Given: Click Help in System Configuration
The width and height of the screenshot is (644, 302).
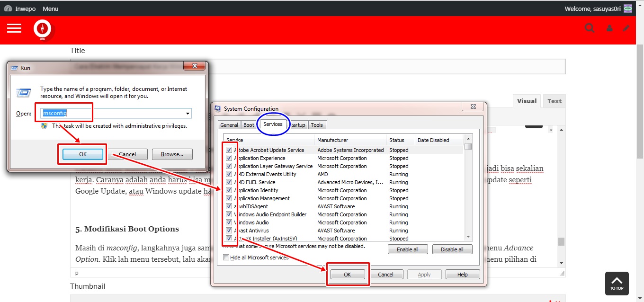Looking at the screenshot, I should (x=463, y=275).
